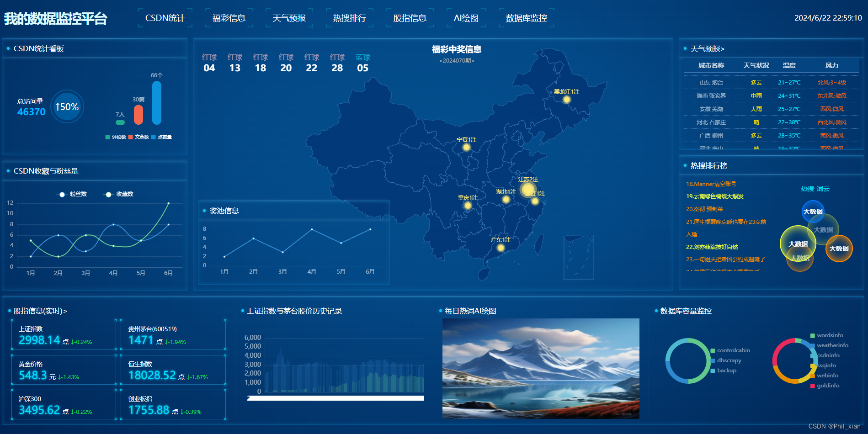Toggle controlcabin legend in database donut

[x=730, y=350]
